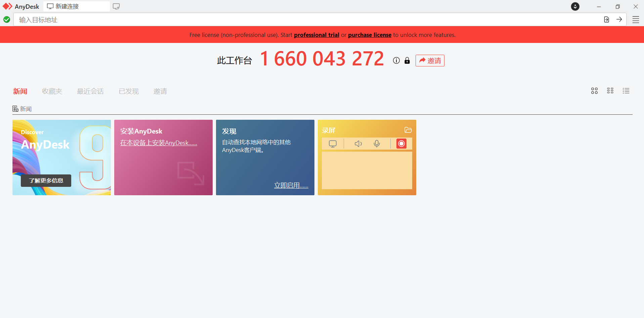Open the 最近会话 tab
The height and width of the screenshot is (318, 644).
tap(90, 91)
